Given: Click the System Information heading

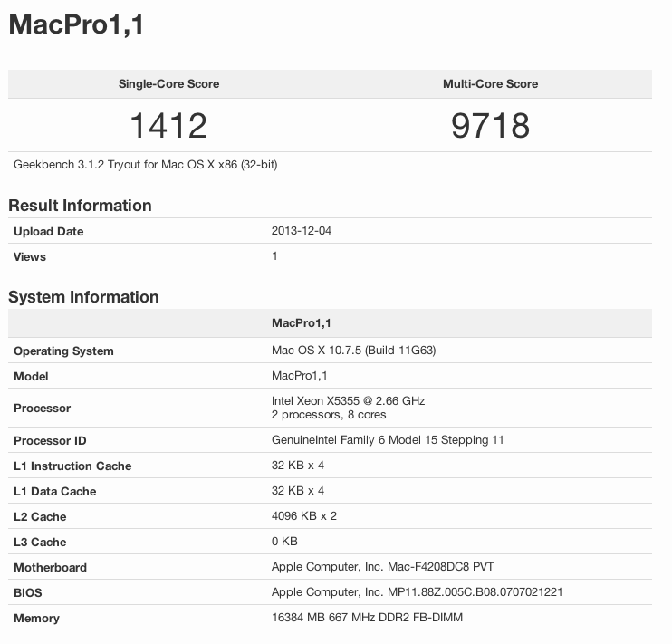Looking at the screenshot, I should 83,297.
